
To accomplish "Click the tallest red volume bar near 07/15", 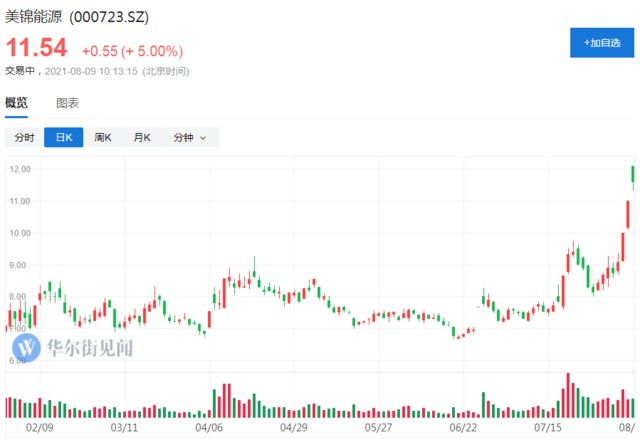I will click(x=568, y=395).
